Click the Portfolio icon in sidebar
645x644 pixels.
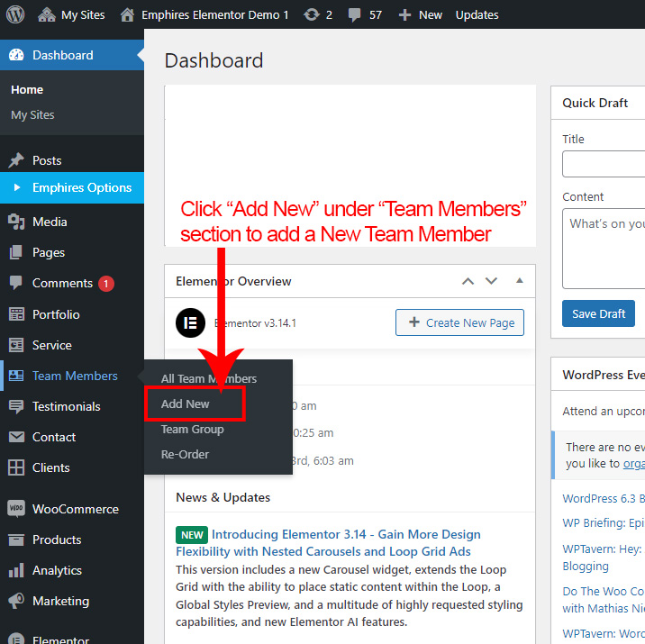16,314
